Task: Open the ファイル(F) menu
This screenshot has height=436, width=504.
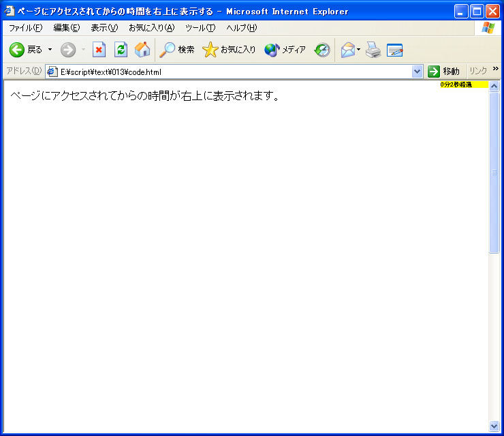Action: (25, 28)
